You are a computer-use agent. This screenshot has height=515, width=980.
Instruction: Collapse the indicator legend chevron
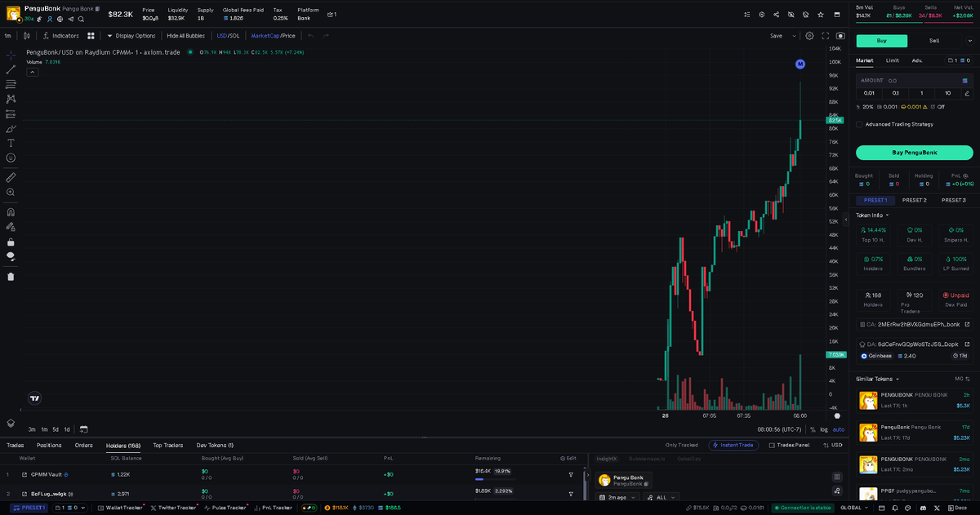(x=33, y=72)
